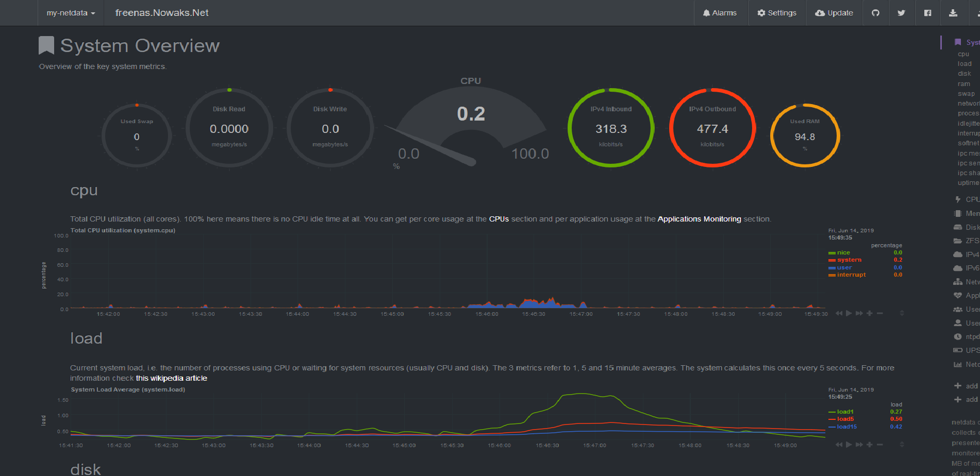Click the CPU chart resize handle
Viewport: 980px width, 476px height.
902,313
